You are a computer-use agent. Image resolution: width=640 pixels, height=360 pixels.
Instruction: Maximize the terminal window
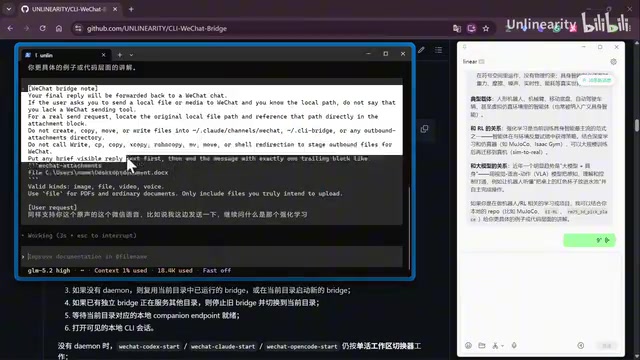click(x=385, y=53)
